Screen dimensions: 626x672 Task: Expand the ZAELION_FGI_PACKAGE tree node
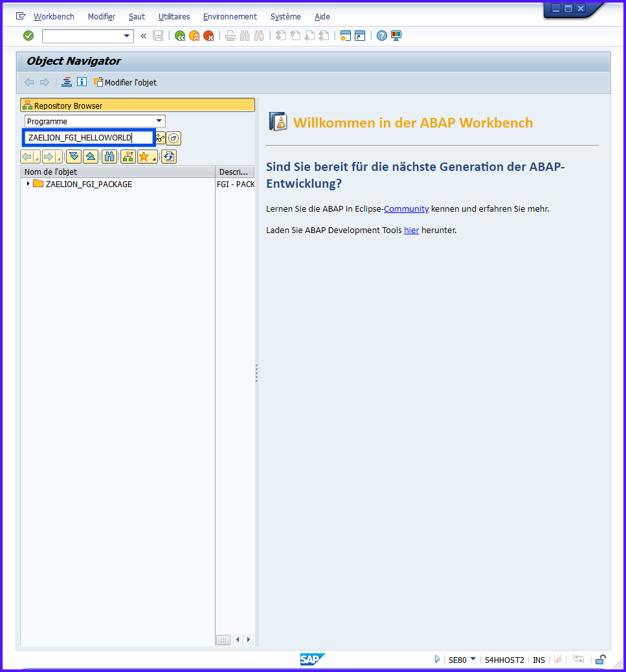click(x=28, y=184)
